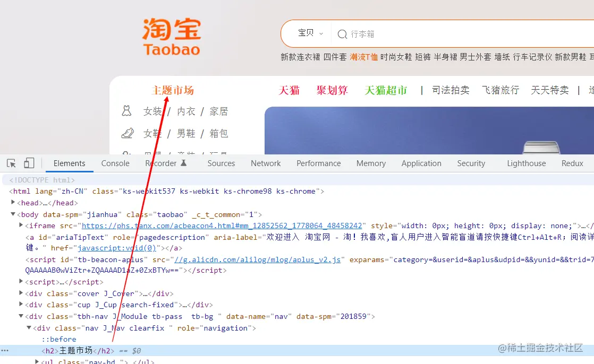
Task: Click the 飞猪旅行 navigation link
Action: click(500, 90)
